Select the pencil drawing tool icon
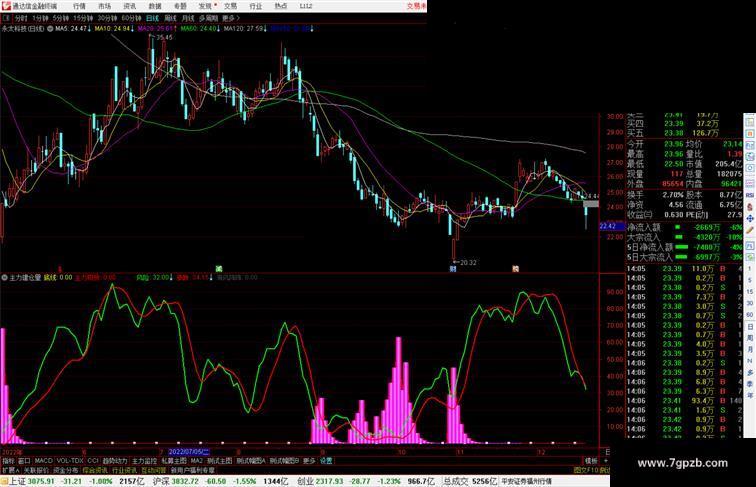This screenshot has height=487, width=756. [750, 230]
